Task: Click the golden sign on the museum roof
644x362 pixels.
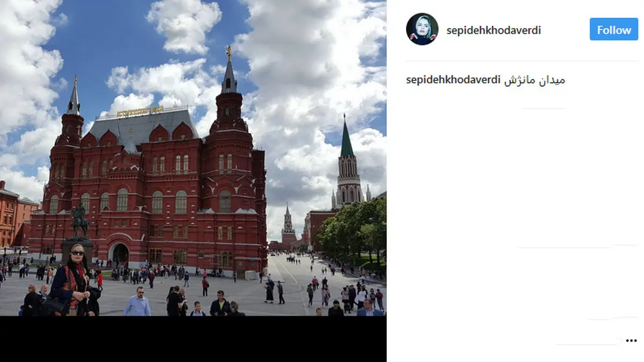Action: [x=140, y=112]
